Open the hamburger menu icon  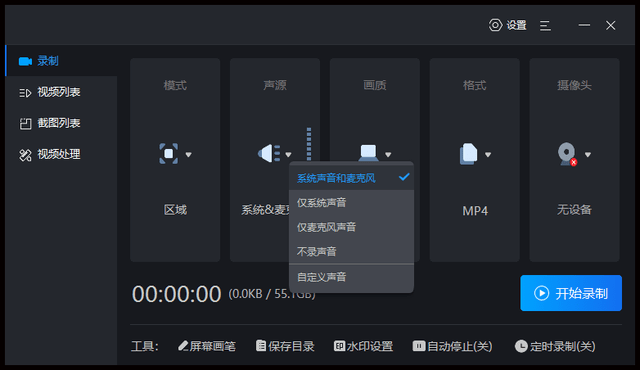(x=545, y=26)
